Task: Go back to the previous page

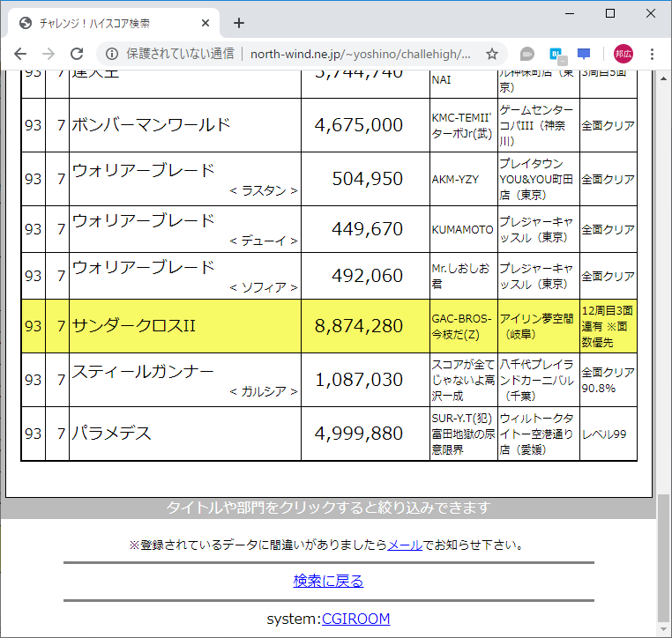Action: point(20,54)
